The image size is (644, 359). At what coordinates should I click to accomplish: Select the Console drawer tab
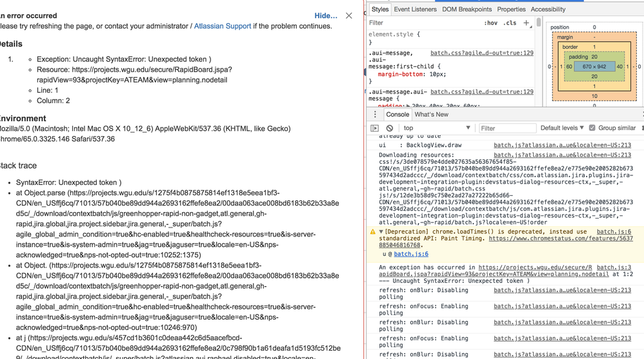pos(397,115)
